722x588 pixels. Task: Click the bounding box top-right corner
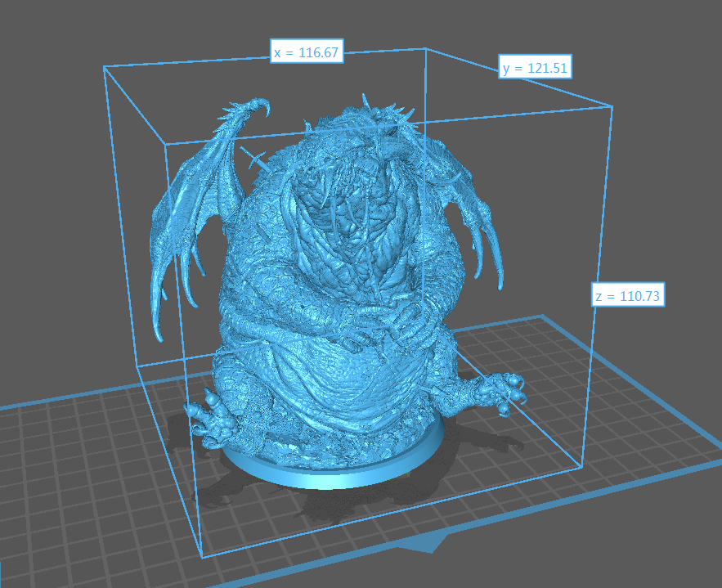click(612, 106)
